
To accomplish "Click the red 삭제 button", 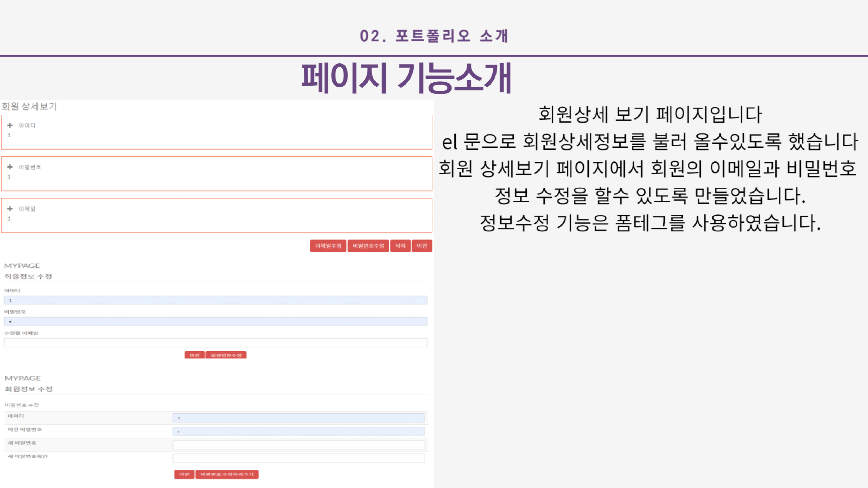I will [400, 246].
